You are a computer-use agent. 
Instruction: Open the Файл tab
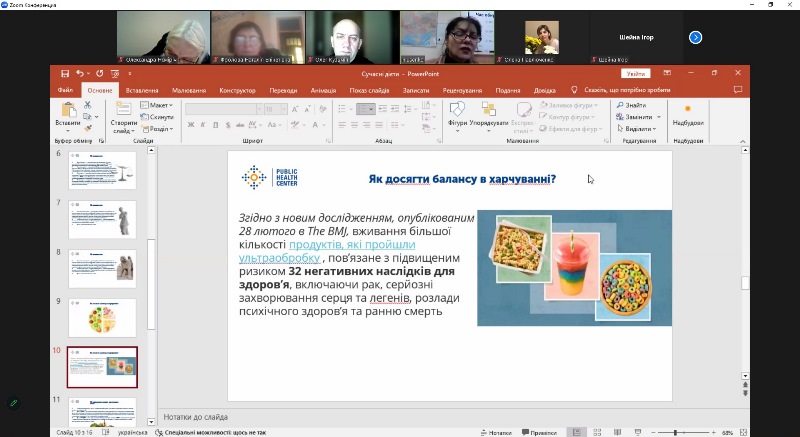click(x=65, y=90)
